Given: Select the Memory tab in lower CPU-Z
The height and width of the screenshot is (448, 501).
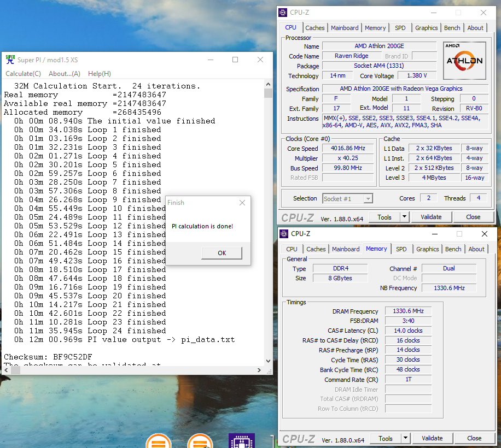Looking at the screenshot, I should [x=376, y=249].
